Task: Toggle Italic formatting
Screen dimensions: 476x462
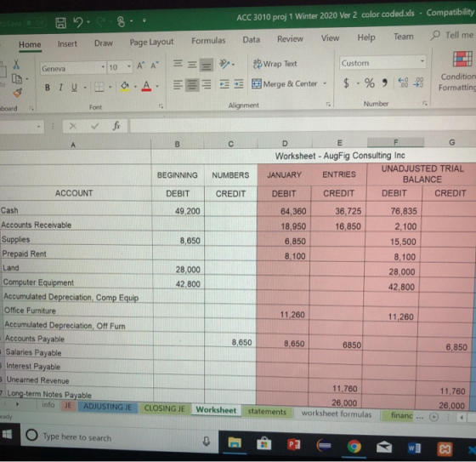Action: (61, 88)
